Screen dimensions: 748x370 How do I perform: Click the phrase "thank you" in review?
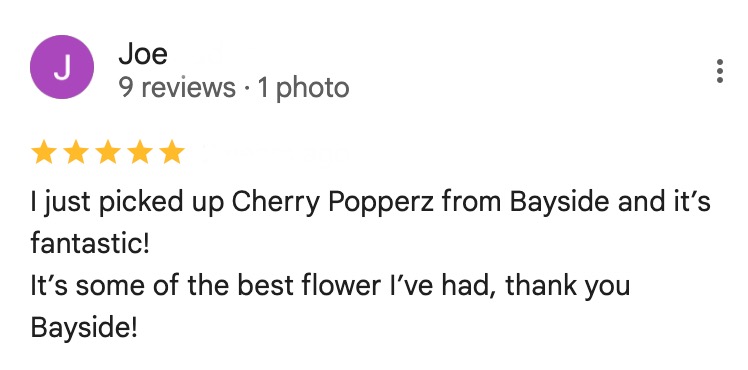568,286
